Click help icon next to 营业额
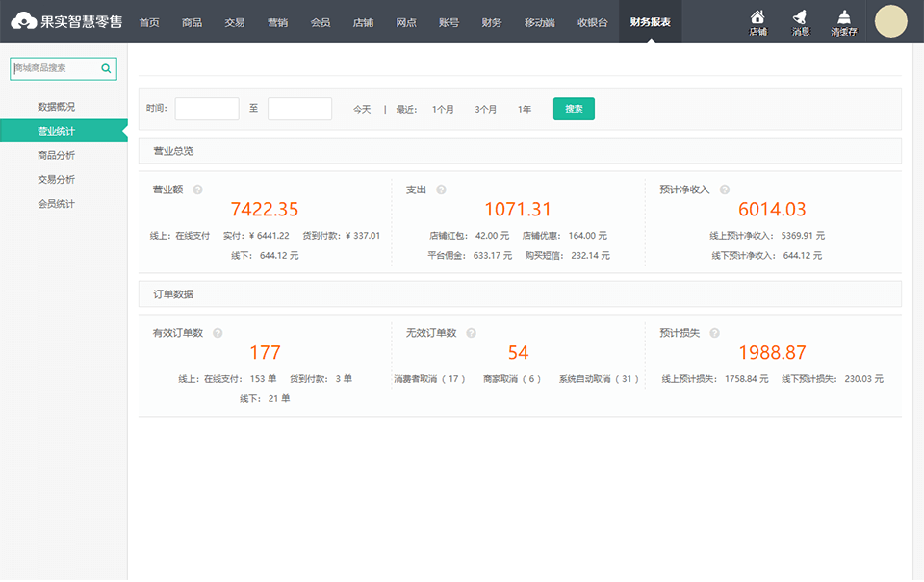924x582 pixels. click(x=197, y=190)
